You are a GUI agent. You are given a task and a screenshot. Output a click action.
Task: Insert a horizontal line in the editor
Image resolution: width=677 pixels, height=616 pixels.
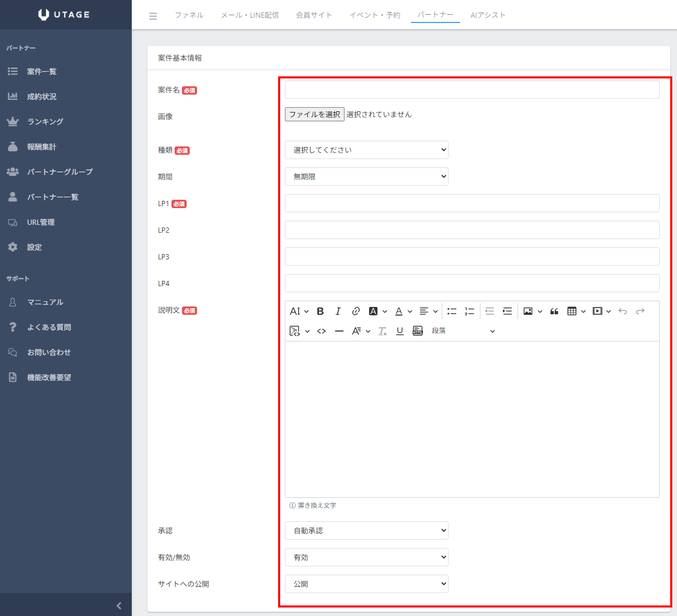pos(339,331)
